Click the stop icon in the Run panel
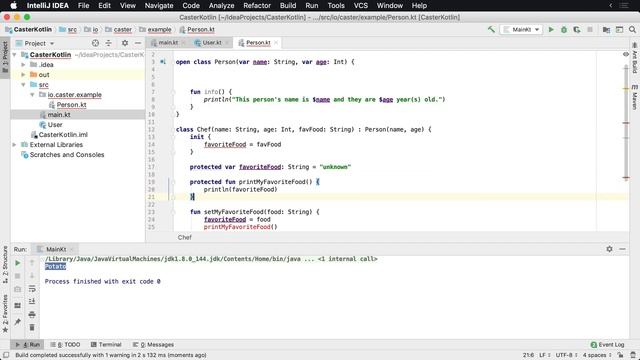 [18, 276]
